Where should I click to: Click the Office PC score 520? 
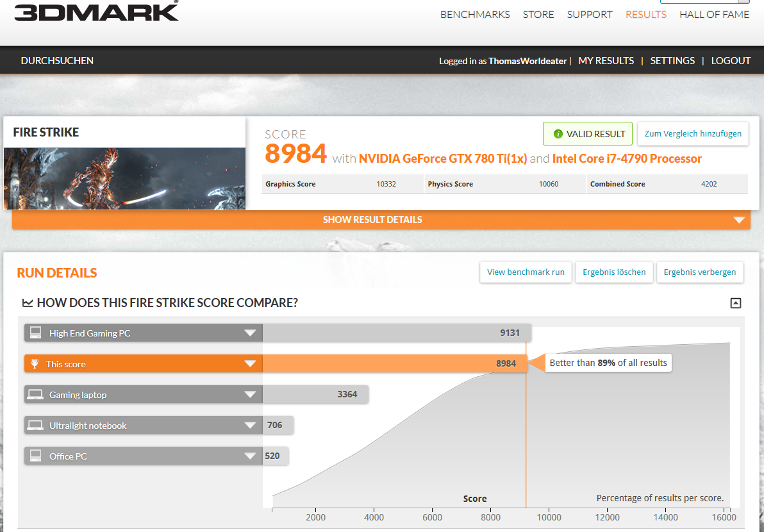(272, 456)
